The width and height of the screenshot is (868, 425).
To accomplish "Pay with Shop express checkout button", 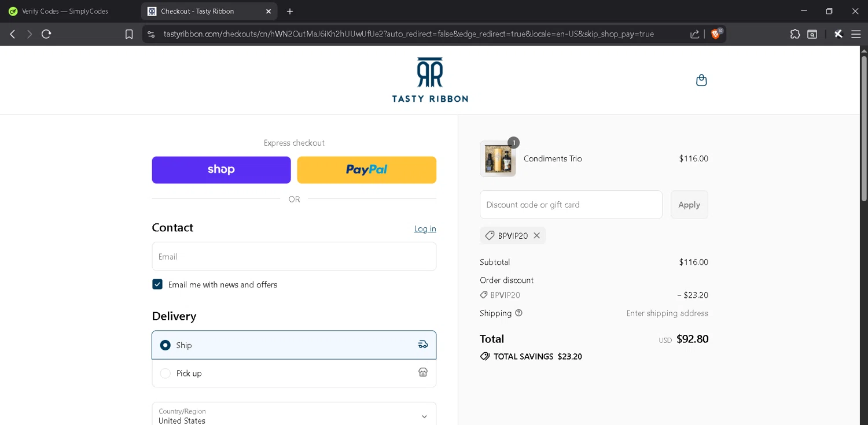I will point(221,169).
